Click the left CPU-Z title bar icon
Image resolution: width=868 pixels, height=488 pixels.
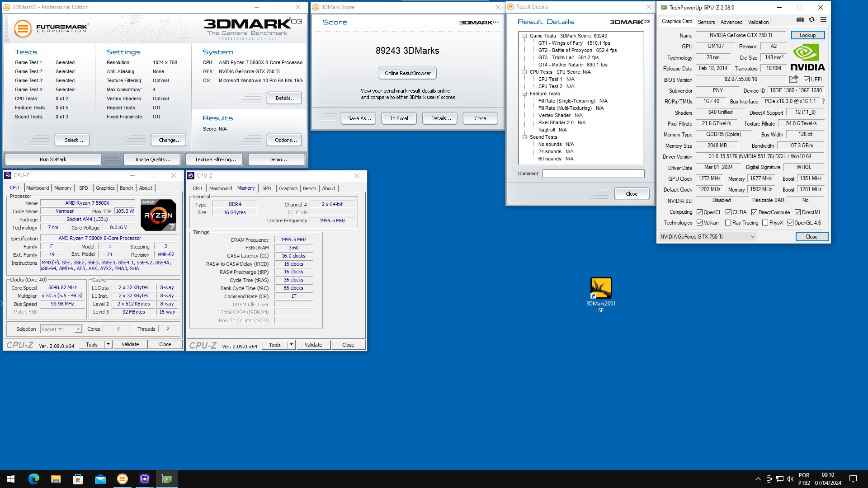pyautogui.click(x=8, y=175)
